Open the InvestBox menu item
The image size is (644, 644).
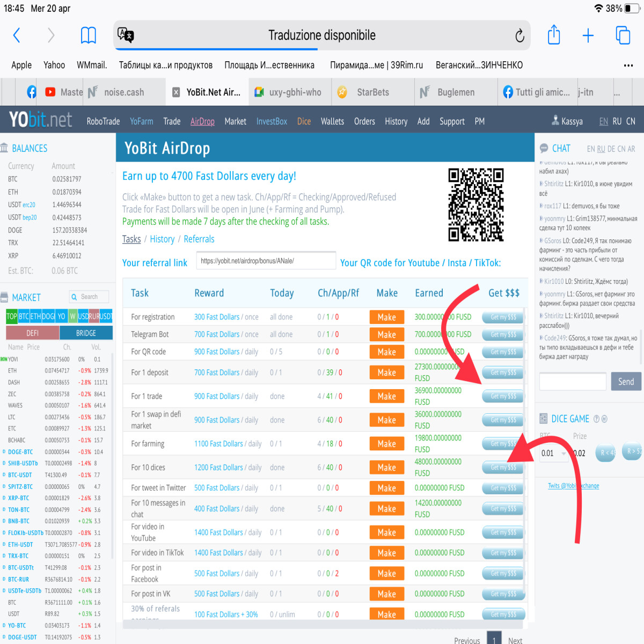click(x=272, y=121)
